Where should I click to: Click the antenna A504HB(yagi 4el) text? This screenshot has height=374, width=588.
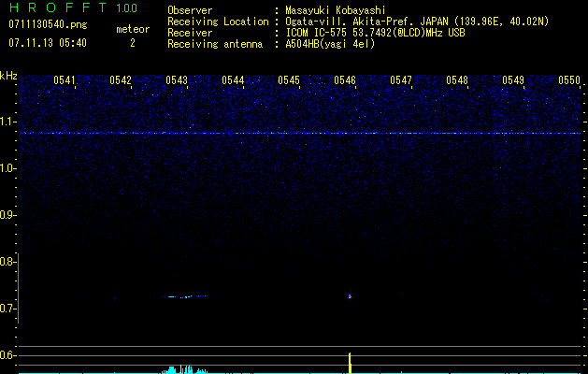[x=330, y=44]
